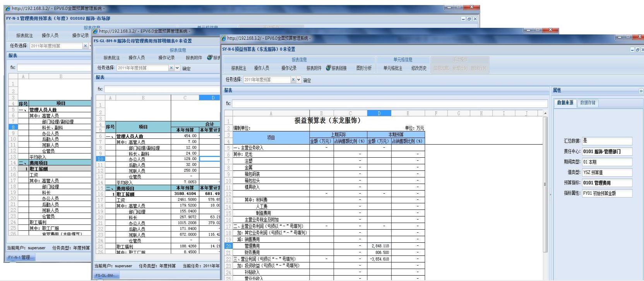
Task: Select row 10 header in the middle window
Action: pos(100,159)
